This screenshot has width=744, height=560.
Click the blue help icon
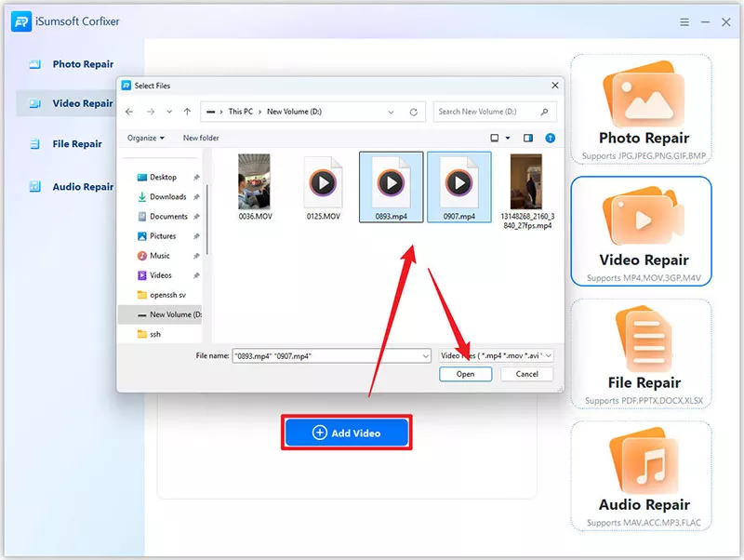click(550, 138)
